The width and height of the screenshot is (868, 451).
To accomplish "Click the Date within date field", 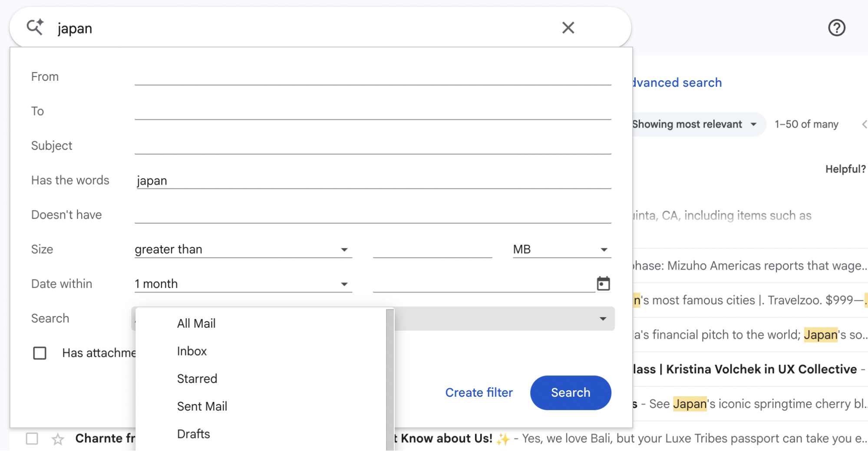I will tap(484, 284).
